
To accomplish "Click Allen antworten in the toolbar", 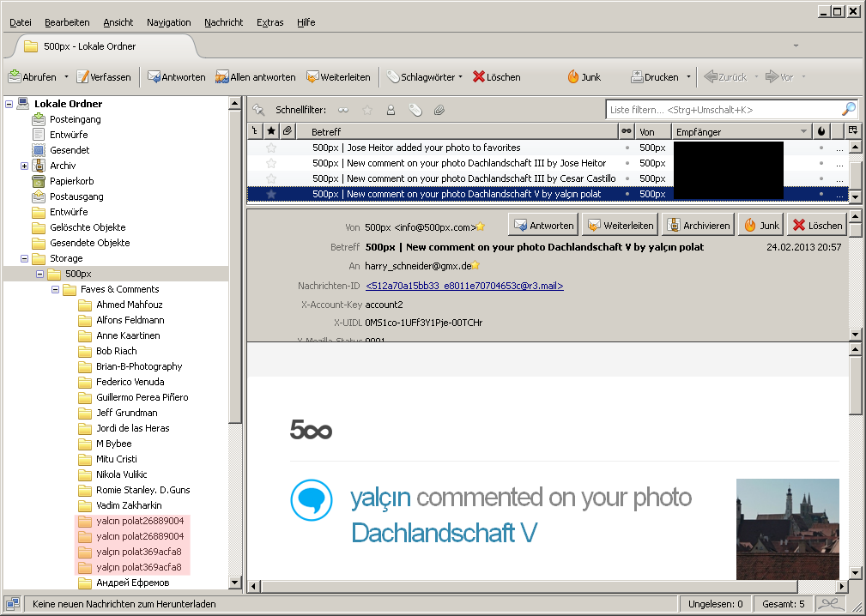I will [x=255, y=77].
